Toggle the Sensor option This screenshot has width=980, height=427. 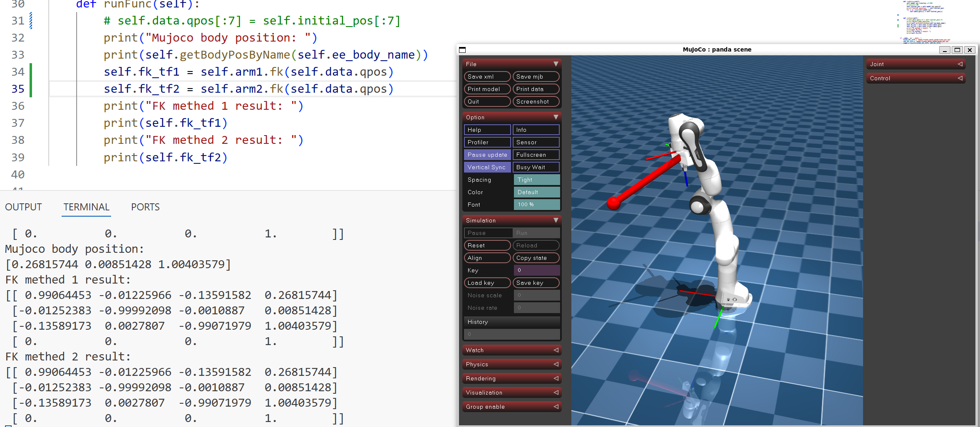[x=536, y=142]
